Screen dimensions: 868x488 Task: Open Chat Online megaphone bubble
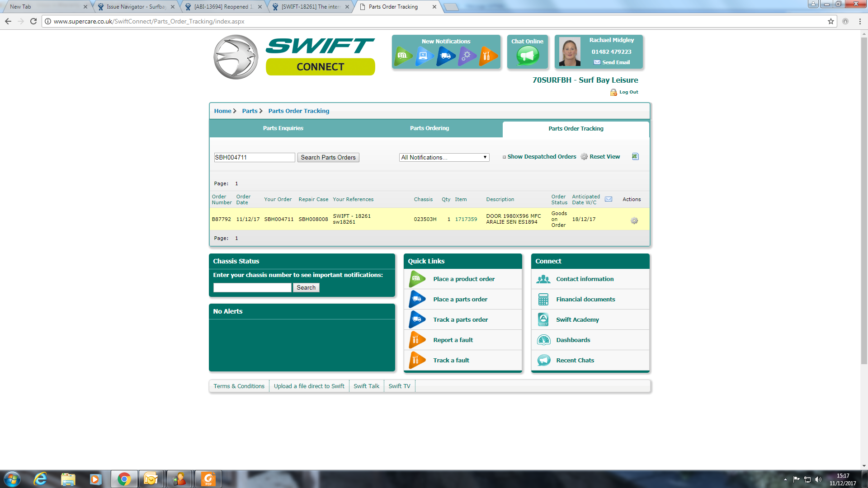(527, 56)
